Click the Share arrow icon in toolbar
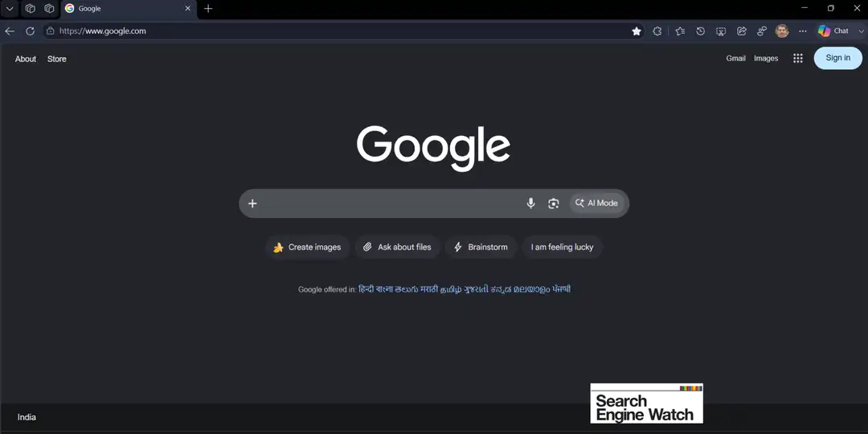The image size is (868, 434). point(742,31)
